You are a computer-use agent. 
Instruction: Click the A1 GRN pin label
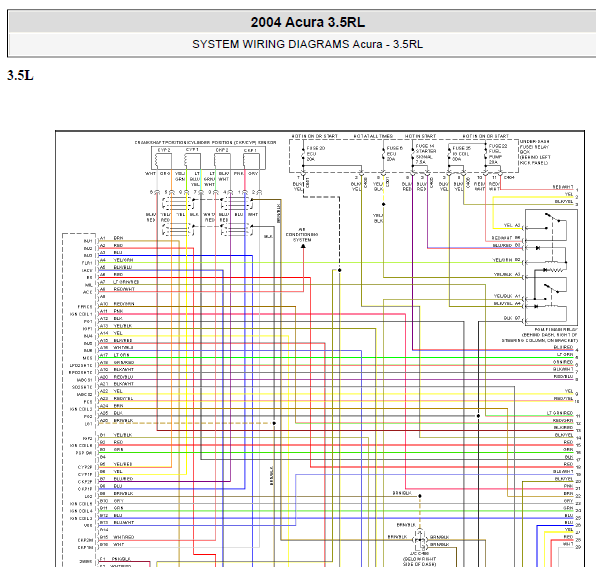pos(112,238)
